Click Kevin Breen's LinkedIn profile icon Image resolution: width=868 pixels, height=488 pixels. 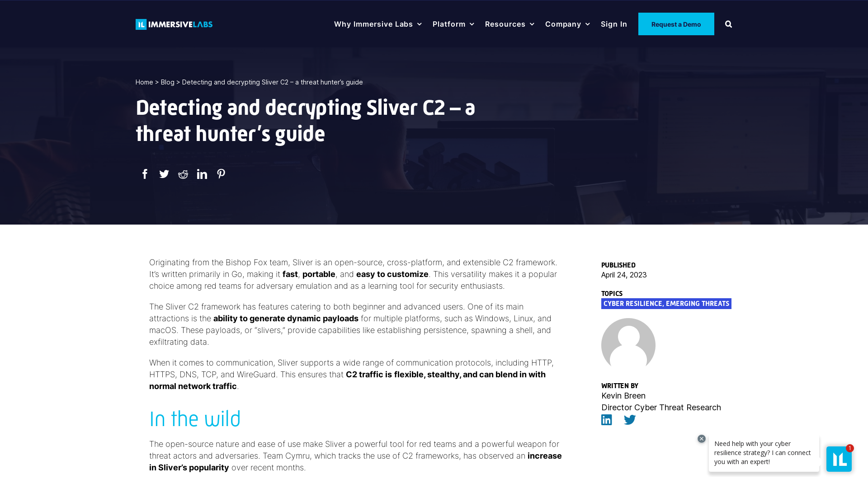tap(606, 419)
